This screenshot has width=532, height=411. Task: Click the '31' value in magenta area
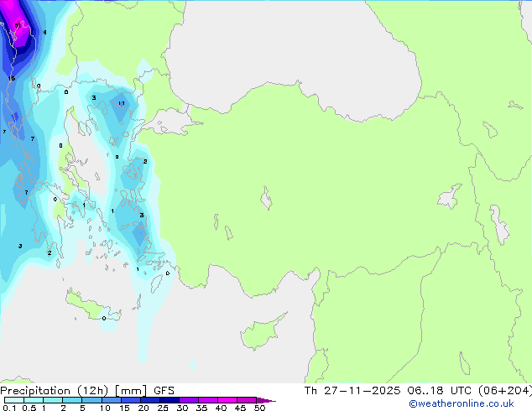pos(18,25)
